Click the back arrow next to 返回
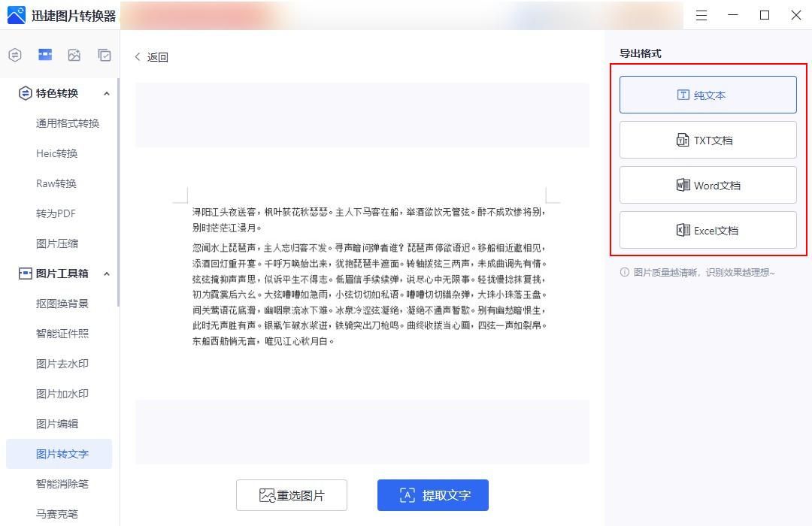 (x=138, y=57)
